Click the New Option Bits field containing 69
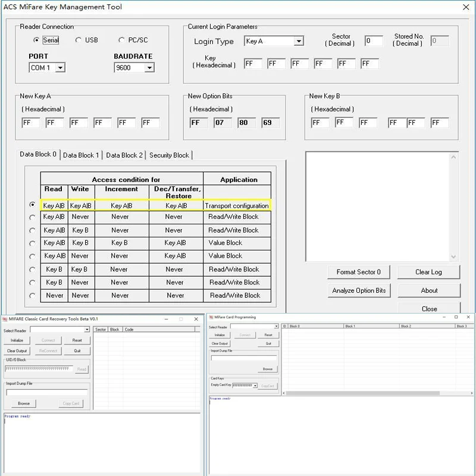Viewport: 476px width, 476px height. pos(271,123)
